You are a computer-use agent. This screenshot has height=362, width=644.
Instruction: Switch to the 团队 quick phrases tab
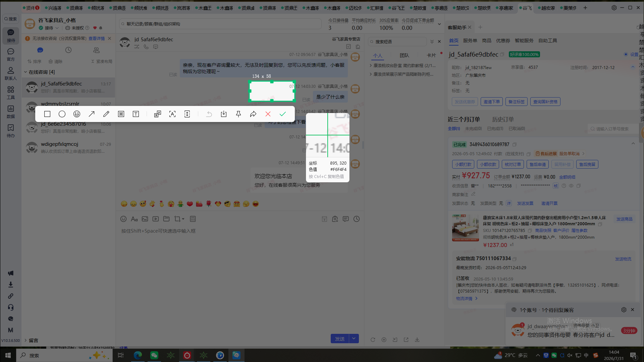(x=405, y=55)
